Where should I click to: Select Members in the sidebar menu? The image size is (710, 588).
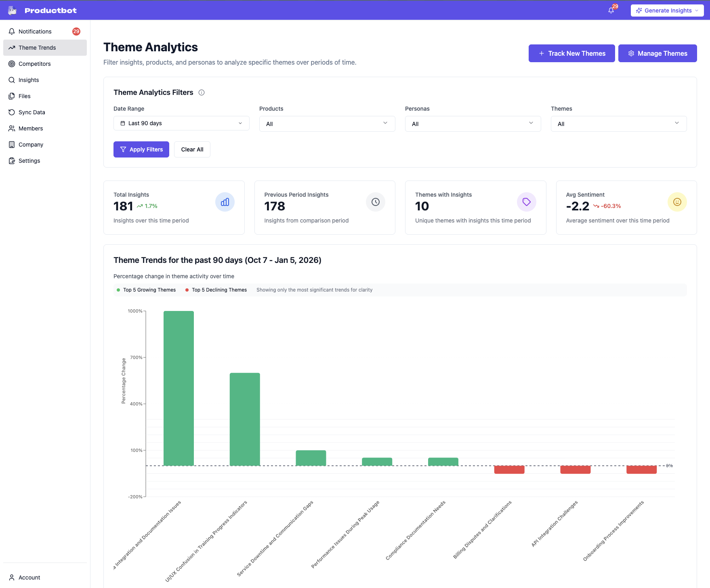pyautogui.click(x=31, y=128)
